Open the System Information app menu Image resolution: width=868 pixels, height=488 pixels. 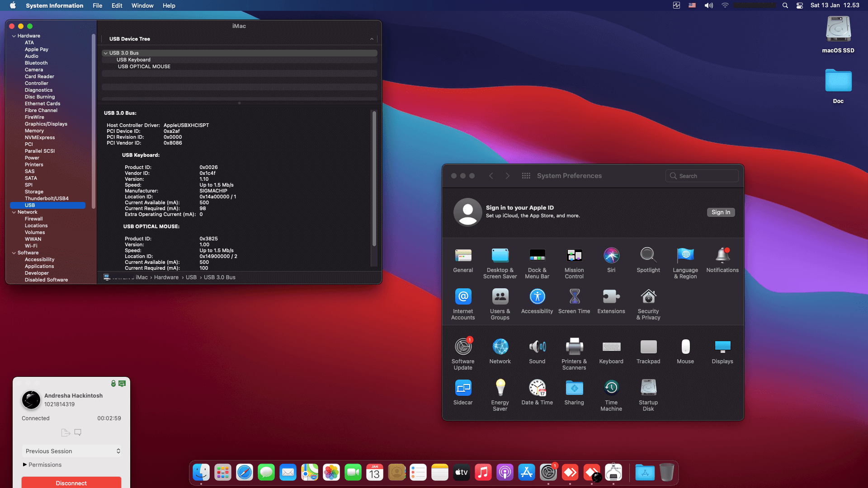54,5
